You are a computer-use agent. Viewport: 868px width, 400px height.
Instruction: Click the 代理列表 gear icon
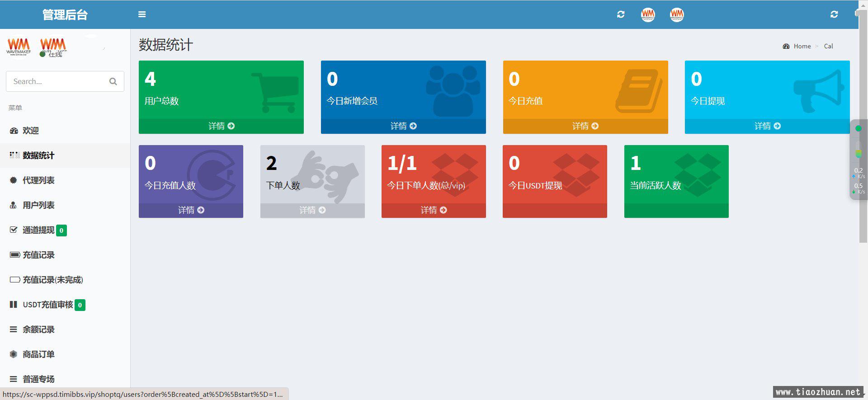coord(14,180)
